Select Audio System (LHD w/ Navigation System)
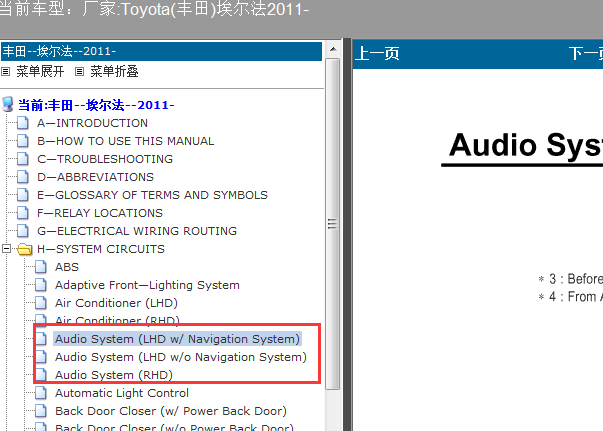Screen dimensions: 603x431 tap(177, 339)
